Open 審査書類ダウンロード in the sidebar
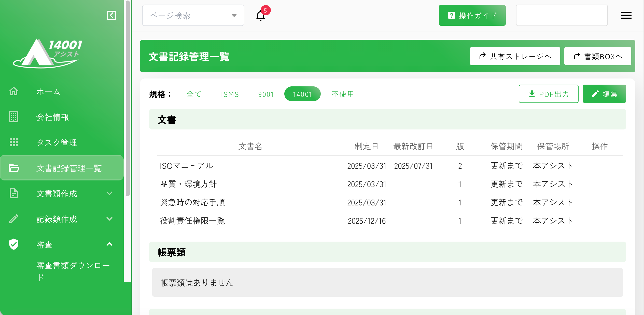Viewport: 644px width, 315px height. coord(73,271)
